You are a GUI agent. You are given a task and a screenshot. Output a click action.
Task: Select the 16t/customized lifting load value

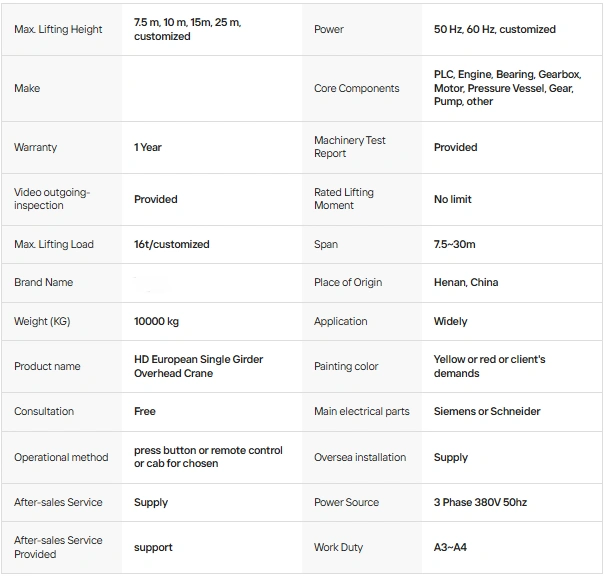[172, 244]
